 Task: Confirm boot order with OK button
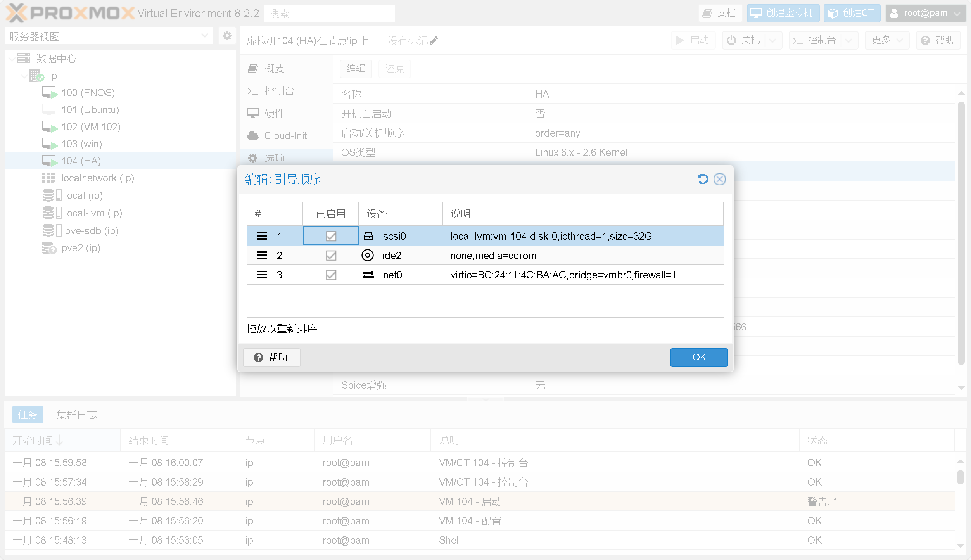tap(699, 357)
